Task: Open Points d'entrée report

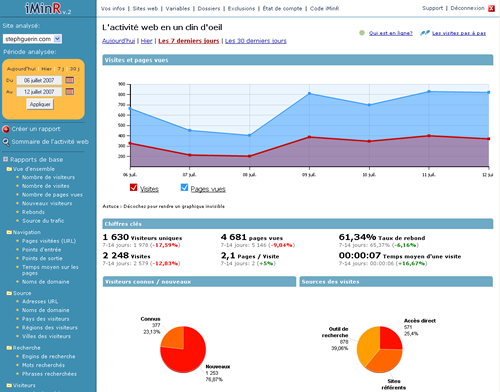Action: tap(41, 250)
